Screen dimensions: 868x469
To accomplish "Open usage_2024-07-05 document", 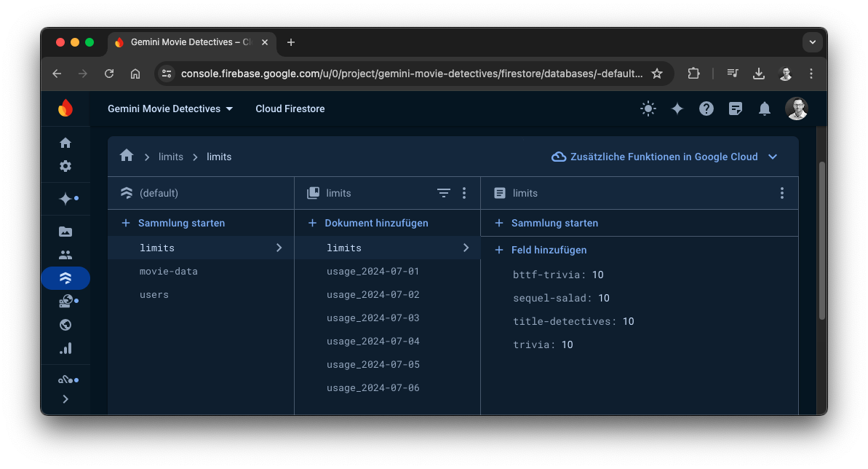I will pos(388,364).
